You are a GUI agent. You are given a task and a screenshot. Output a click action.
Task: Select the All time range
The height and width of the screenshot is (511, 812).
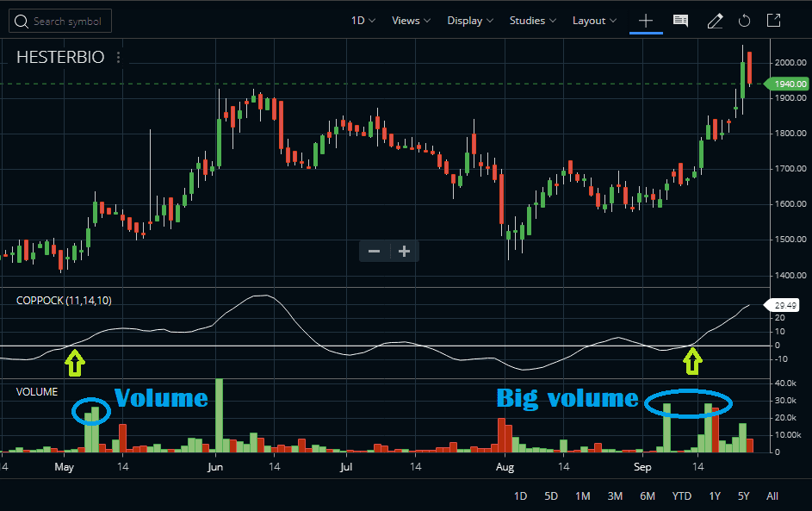pyautogui.click(x=772, y=496)
